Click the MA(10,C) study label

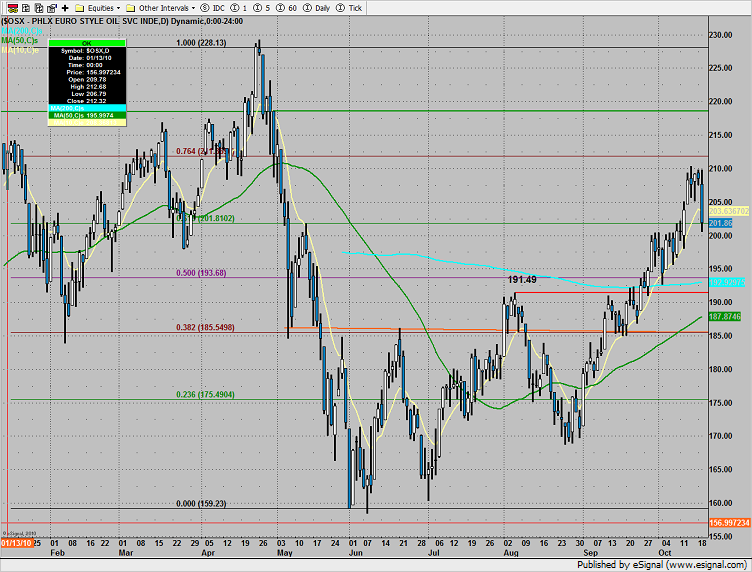19,52
